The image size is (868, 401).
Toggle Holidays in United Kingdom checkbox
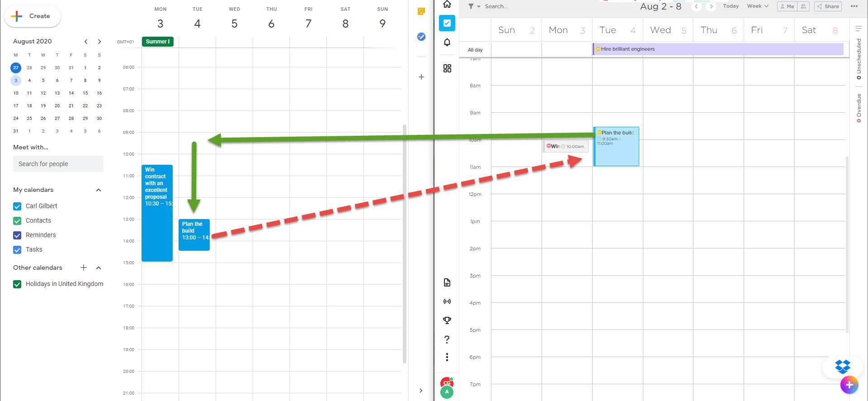tap(17, 284)
